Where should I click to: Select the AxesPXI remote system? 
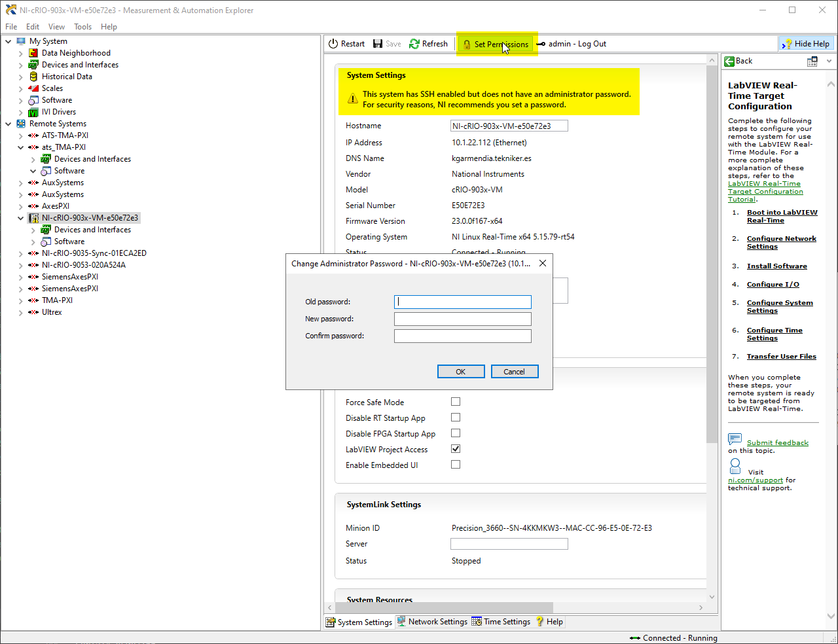click(x=56, y=206)
